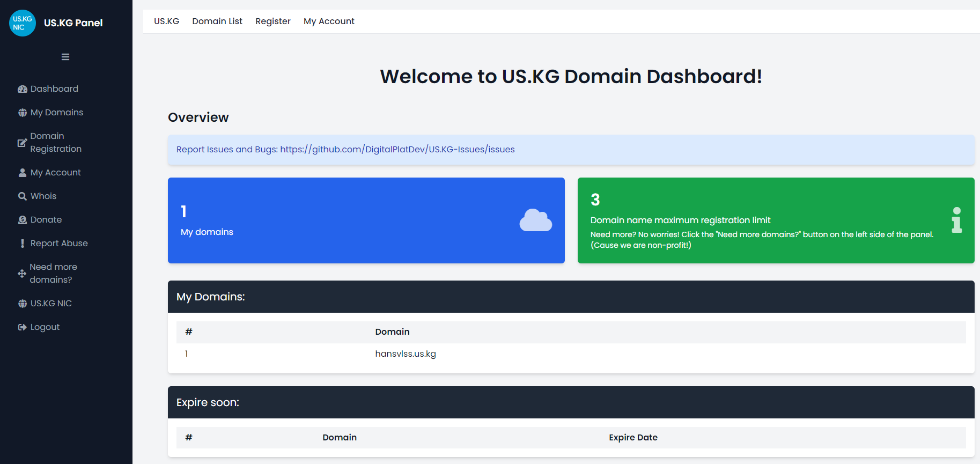Click the Domain Registration edit icon
Image resolution: width=980 pixels, height=464 pixels.
click(x=22, y=143)
